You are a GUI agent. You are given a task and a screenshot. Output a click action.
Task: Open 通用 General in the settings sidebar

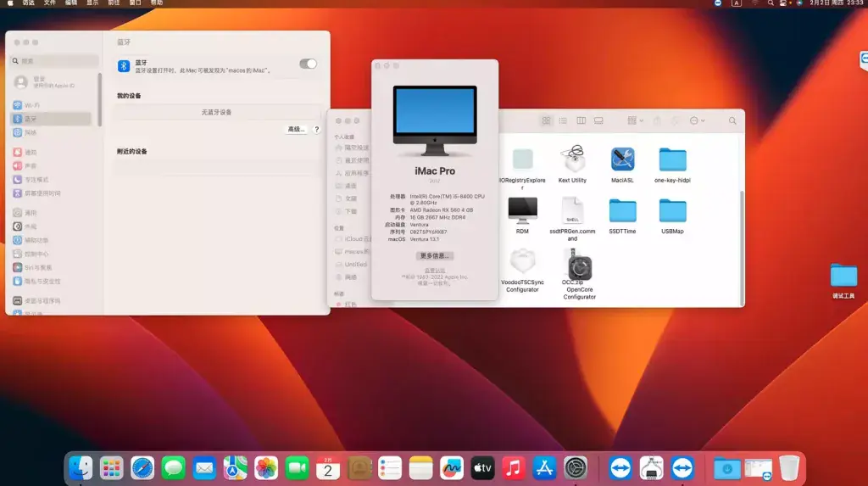[51, 213]
